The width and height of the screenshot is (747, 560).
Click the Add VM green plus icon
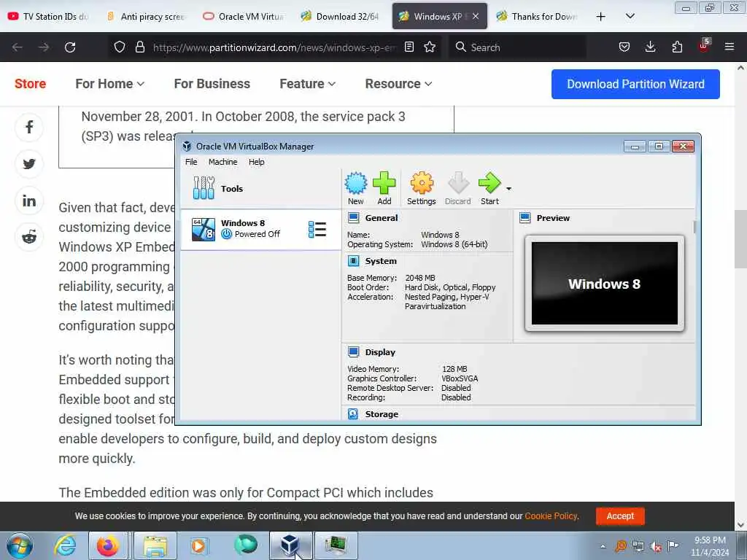point(384,189)
